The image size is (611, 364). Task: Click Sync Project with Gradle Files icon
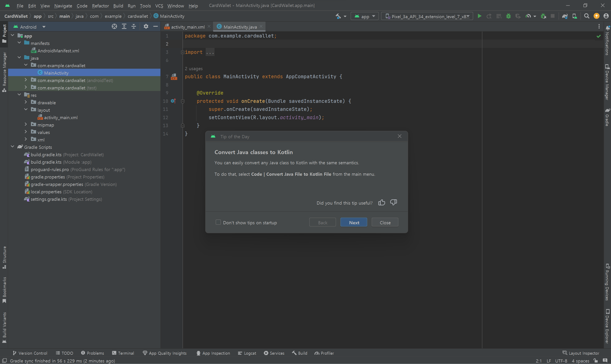pyautogui.click(x=565, y=16)
